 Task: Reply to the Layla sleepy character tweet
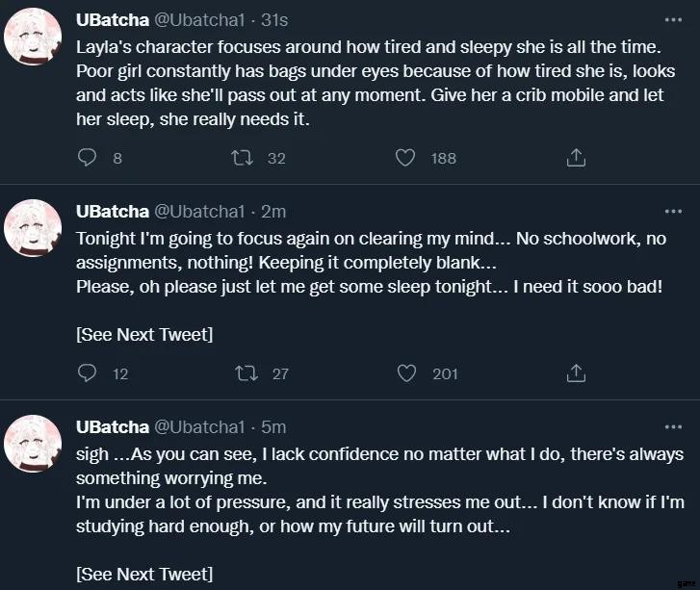coord(88,158)
